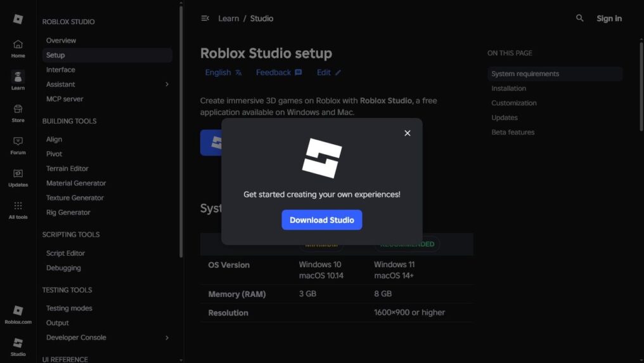Image resolution: width=644 pixels, height=363 pixels.
Task: Click the 'Windows 11' table cell
Action: tap(394, 265)
